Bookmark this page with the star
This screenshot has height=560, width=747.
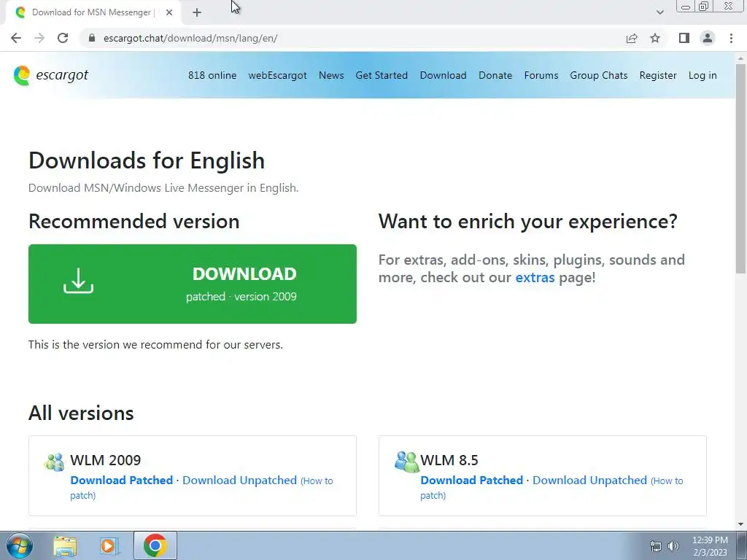pos(655,38)
